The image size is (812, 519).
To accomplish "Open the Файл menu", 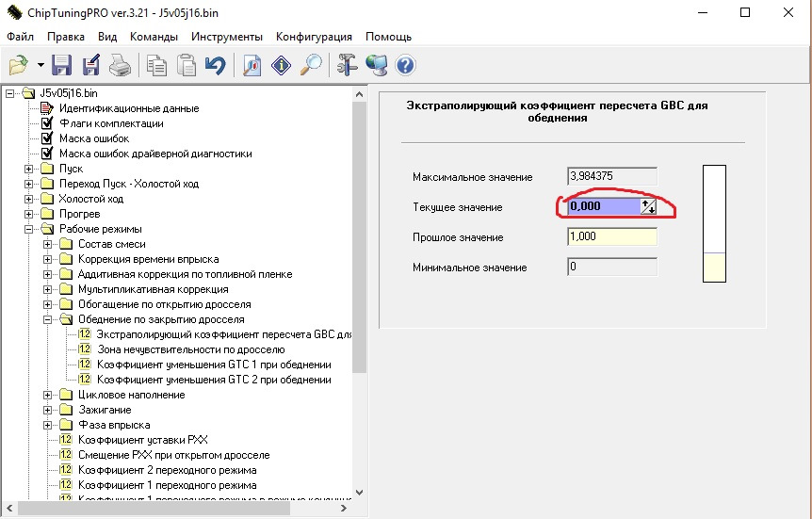I will [x=20, y=37].
